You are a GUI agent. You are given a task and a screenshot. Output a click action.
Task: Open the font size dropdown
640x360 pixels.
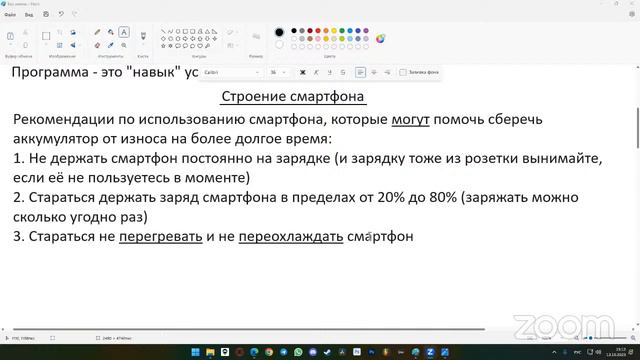click(278, 72)
